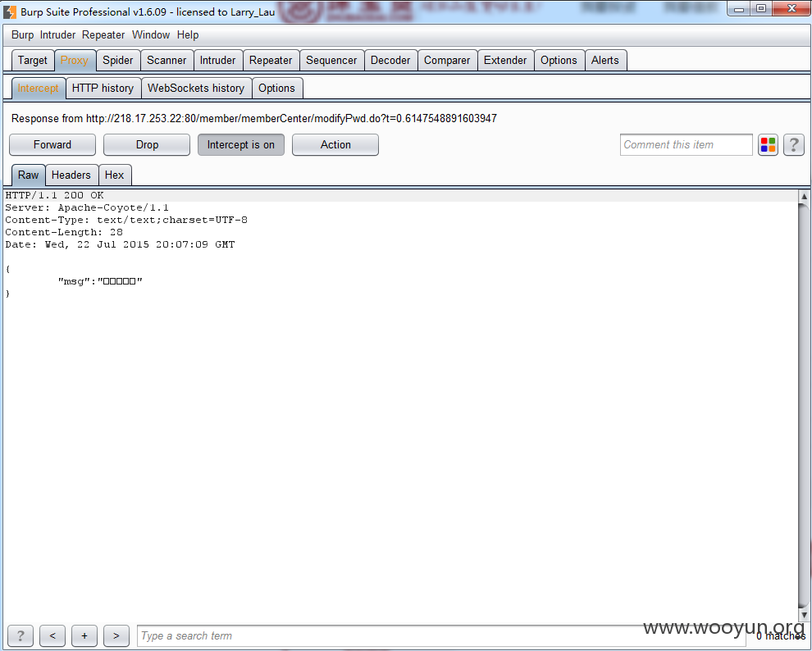Click the Burp Suite logo icon in title bar
Image resolution: width=812 pixels, height=651 pixels.
tap(9, 12)
